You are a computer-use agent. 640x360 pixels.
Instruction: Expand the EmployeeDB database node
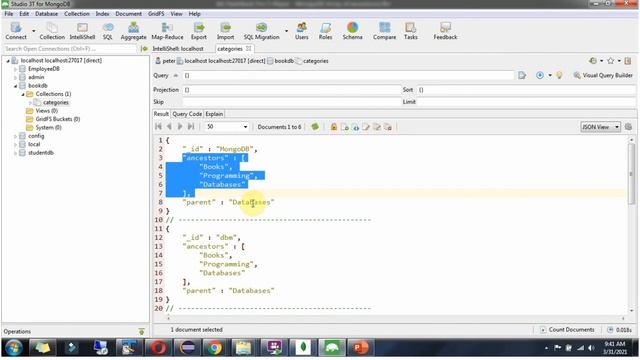tap(16, 69)
